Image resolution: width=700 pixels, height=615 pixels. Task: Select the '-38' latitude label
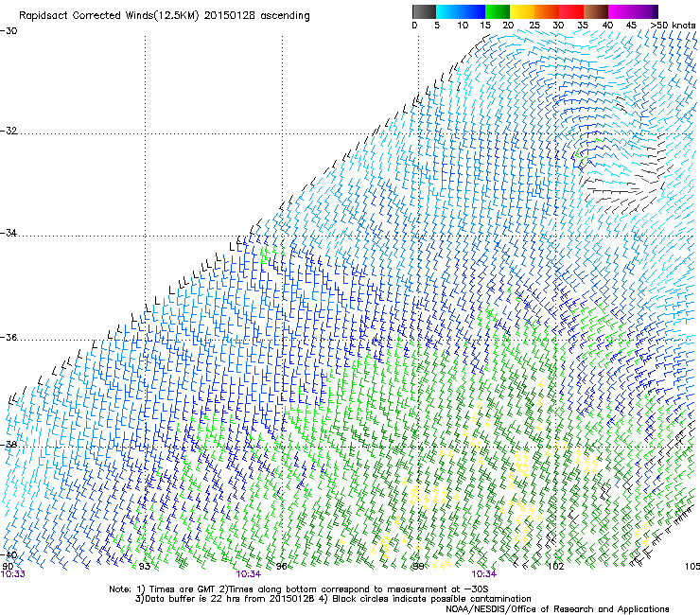(x=9, y=445)
